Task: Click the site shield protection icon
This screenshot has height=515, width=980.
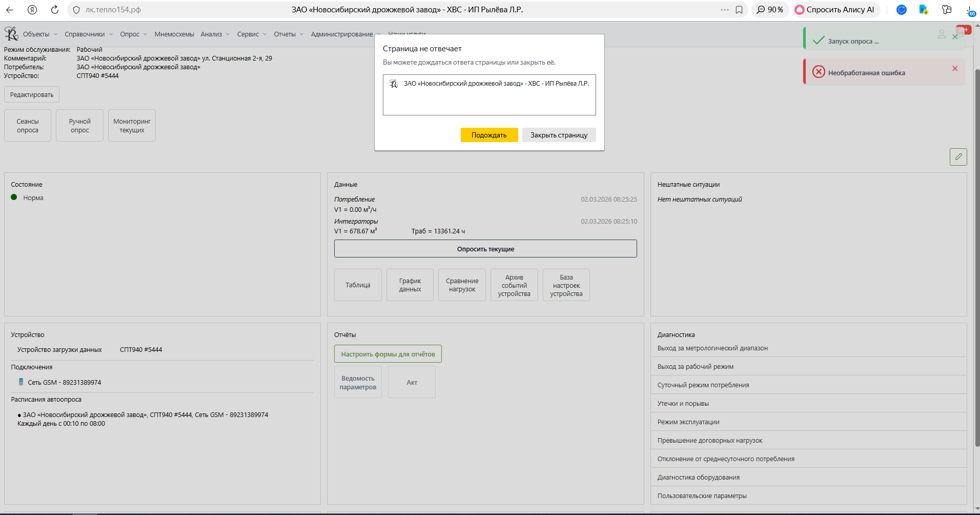Action: [x=76, y=10]
